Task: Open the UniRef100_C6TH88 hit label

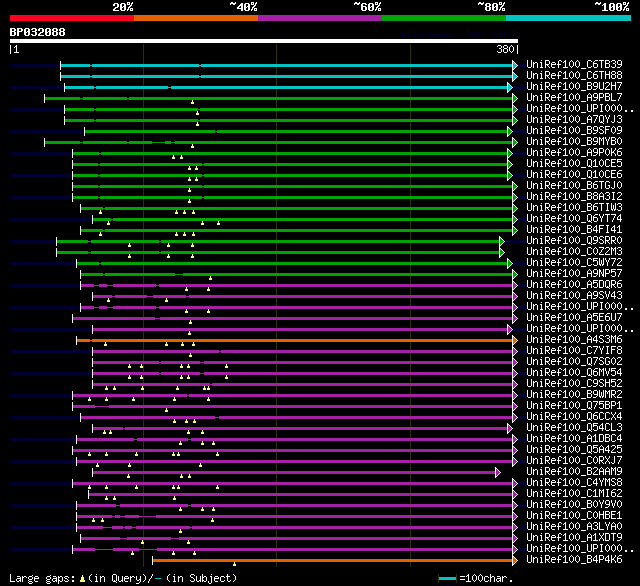Action: 574,75
